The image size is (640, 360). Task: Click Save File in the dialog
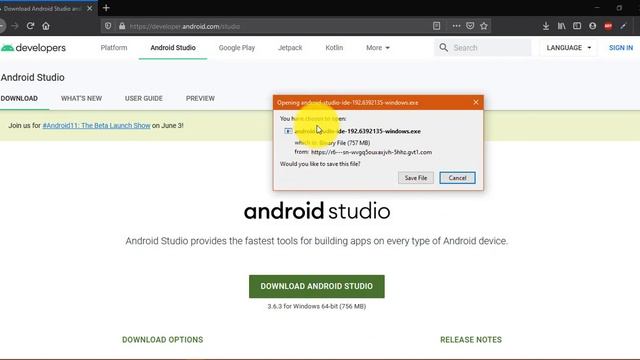(x=416, y=178)
